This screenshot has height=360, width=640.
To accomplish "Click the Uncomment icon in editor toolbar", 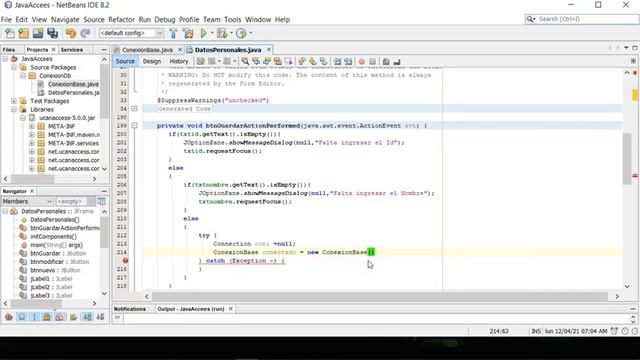I will point(397,61).
